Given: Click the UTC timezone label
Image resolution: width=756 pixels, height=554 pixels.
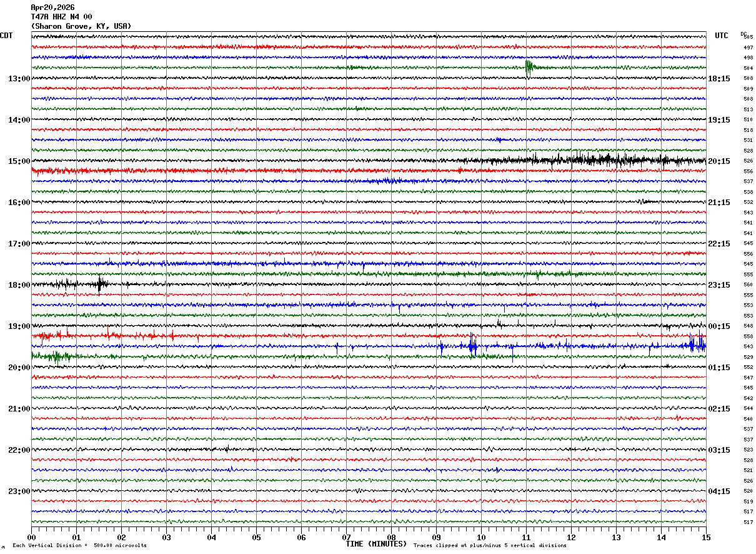Looking at the screenshot, I should (x=722, y=36).
